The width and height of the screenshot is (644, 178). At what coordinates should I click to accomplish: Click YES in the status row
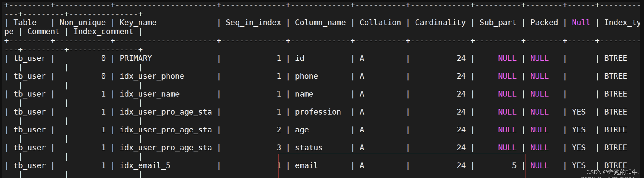[x=578, y=148]
